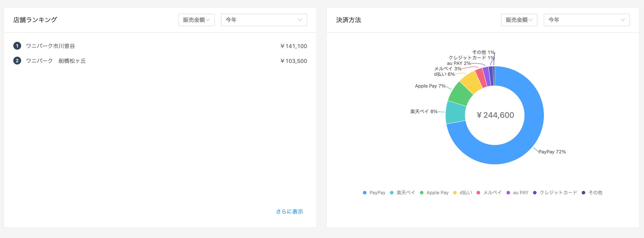Click the 楽天ペイ 8% chart label

tap(424, 111)
